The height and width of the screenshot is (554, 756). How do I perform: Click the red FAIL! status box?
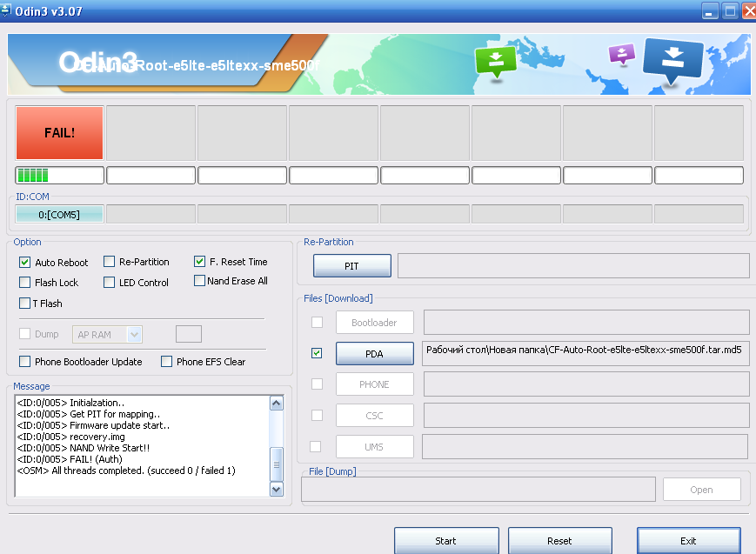(x=59, y=133)
